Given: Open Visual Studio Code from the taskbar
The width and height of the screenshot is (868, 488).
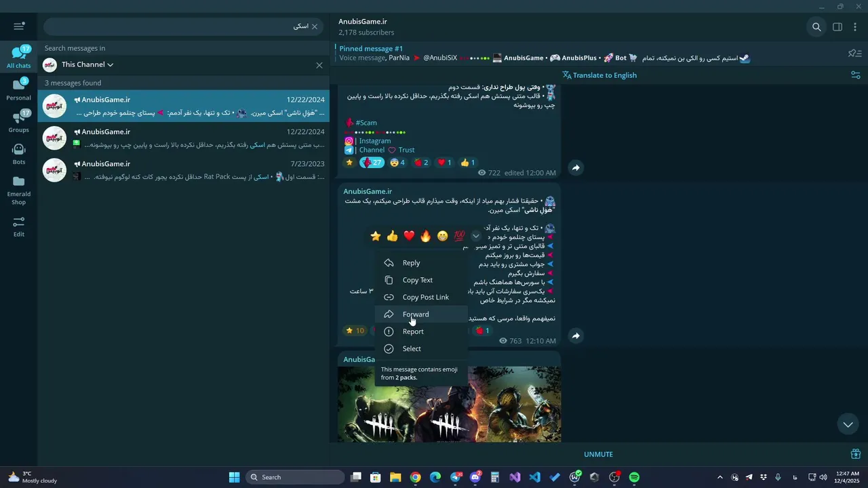Looking at the screenshot, I should (x=535, y=477).
